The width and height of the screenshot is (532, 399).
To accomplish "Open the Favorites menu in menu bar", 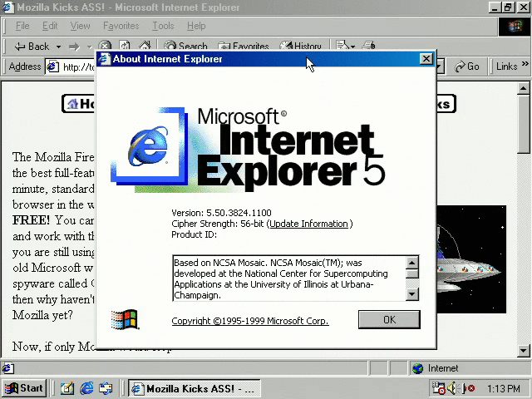I will [121, 26].
